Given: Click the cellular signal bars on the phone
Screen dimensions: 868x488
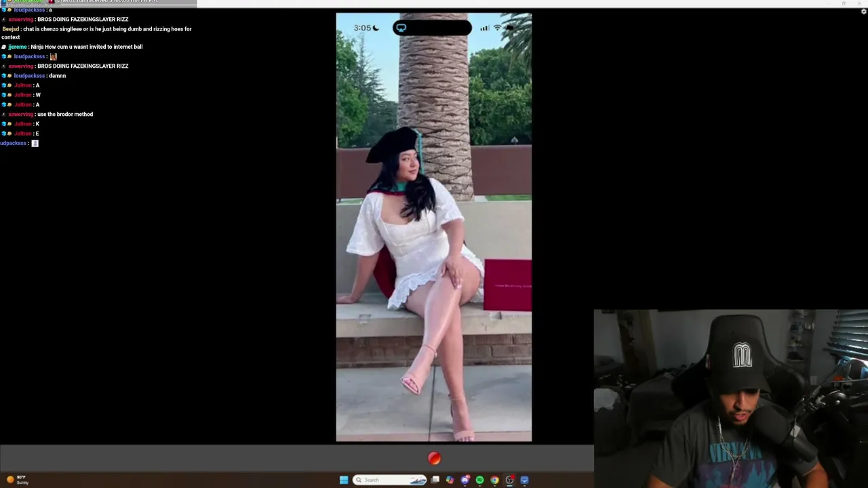Looking at the screenshot, I should click(x=484, y=28).
